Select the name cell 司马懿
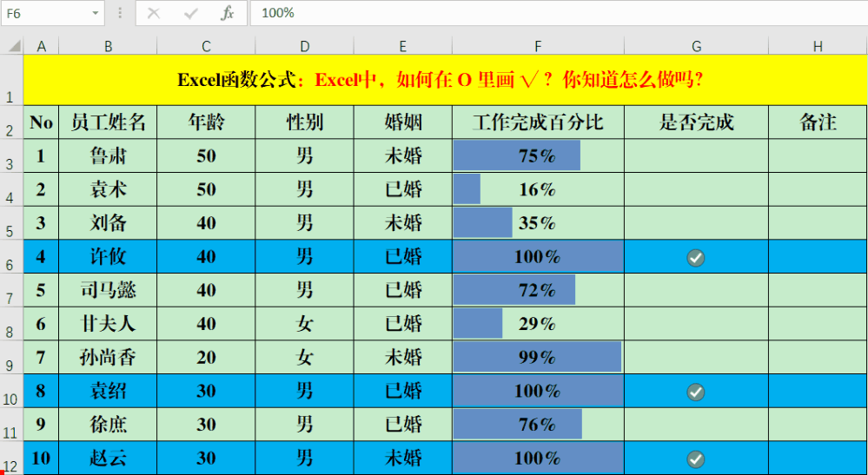The width and height of the screenshot is (868, 475). [x=108, y=290]
